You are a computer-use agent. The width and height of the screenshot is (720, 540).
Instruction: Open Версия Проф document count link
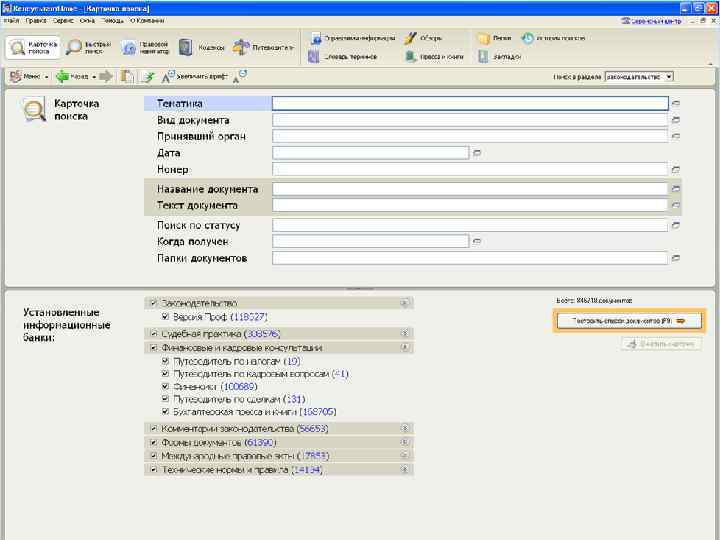point(249,317)
